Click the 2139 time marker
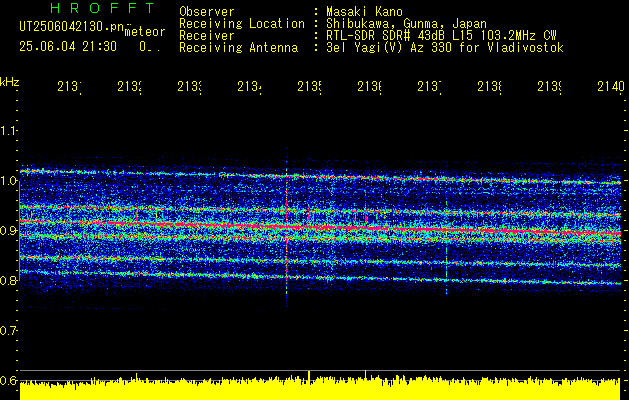The width and height of the screenshot is (629, 400). point(549,86)
